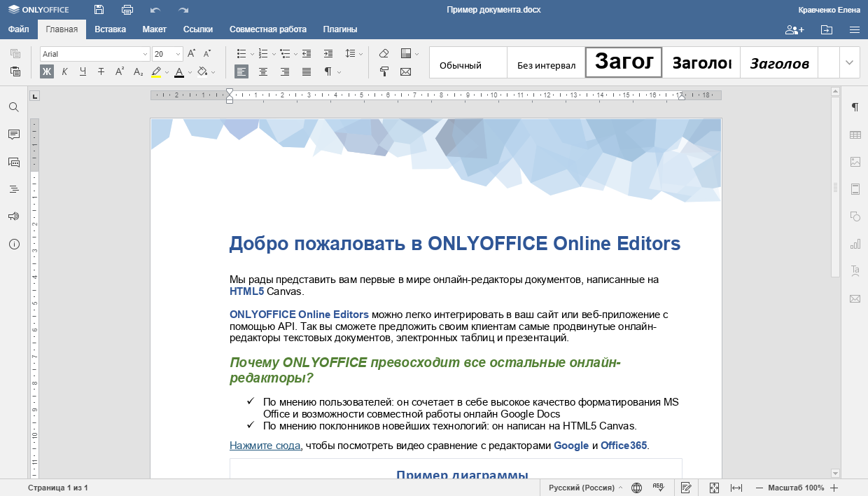
Task: Open shape settings in right sidebar
Action: coord(855,216)
